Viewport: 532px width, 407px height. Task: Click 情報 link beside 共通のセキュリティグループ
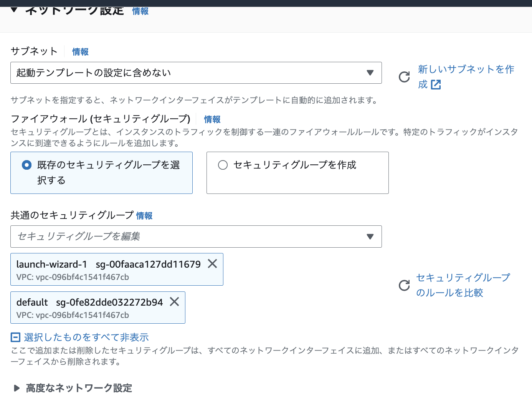tap(144, 216)
